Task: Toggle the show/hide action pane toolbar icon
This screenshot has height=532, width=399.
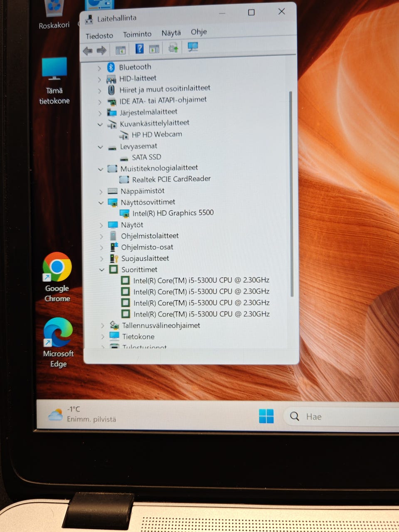Action: point(154,49)
